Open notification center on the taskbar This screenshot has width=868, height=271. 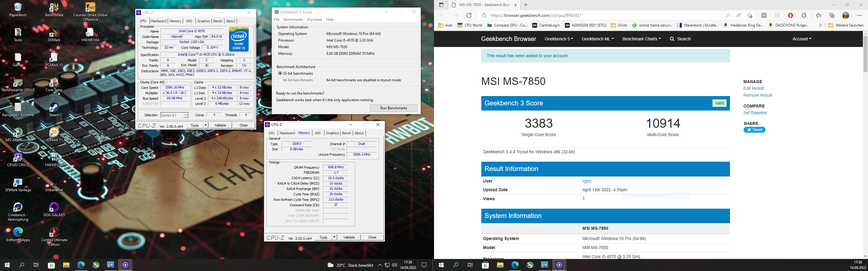pyautogui.click(x=424, y=265)
